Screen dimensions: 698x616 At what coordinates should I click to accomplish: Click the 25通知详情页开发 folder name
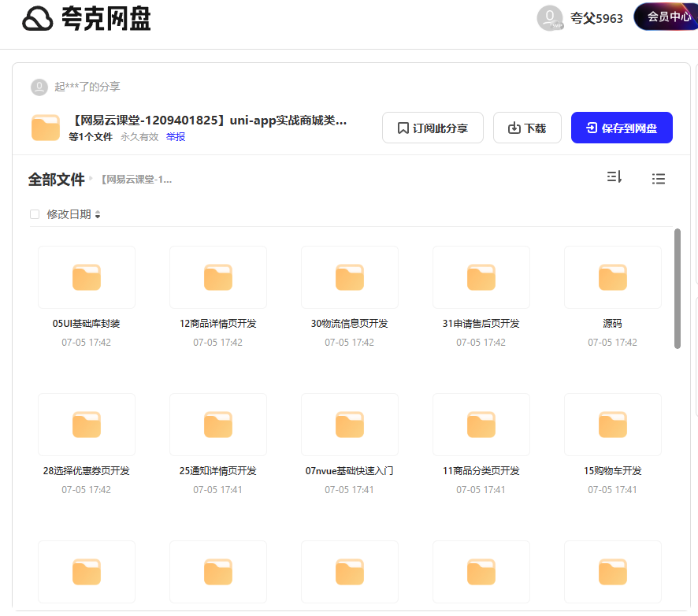pyautogui.click(x=218, y=471)
